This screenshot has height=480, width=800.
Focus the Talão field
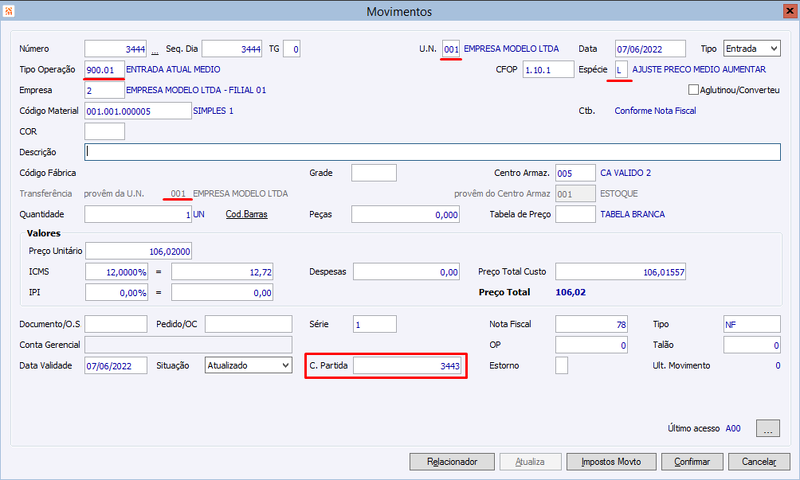pyautogui.click(x=752, y=345)
